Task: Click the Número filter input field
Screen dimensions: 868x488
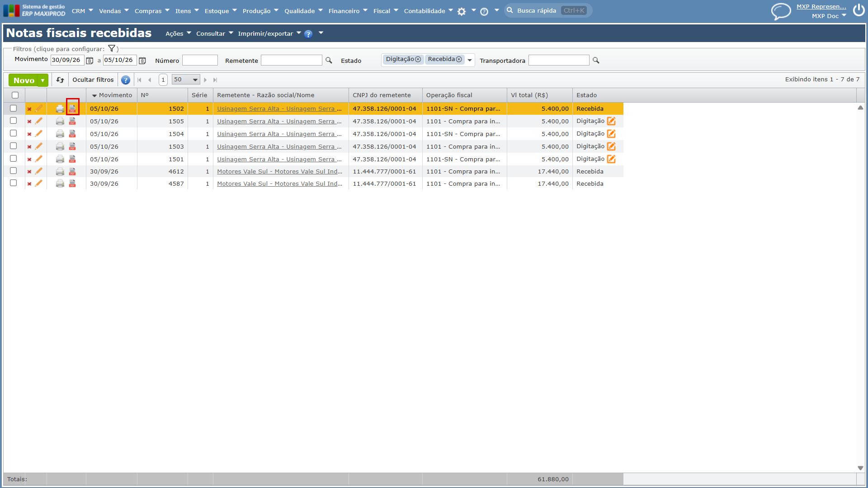Action: (x=200, y=61)
